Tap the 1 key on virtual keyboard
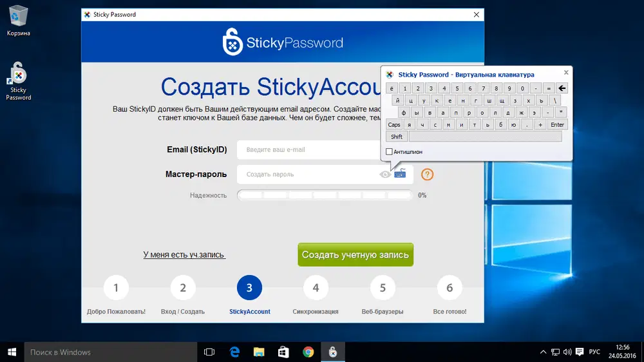The image size is (644, 362). 404,88
